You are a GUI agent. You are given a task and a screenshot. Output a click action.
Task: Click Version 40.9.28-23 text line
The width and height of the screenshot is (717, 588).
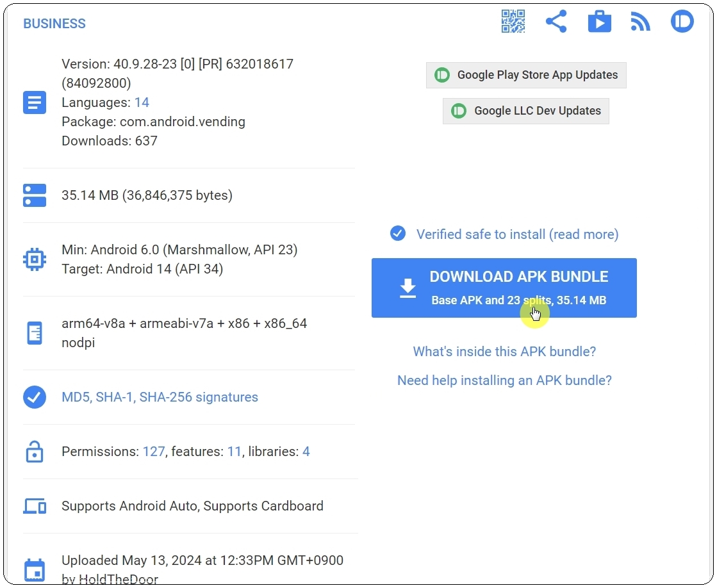pyautogui.click(x=178, y=64)
